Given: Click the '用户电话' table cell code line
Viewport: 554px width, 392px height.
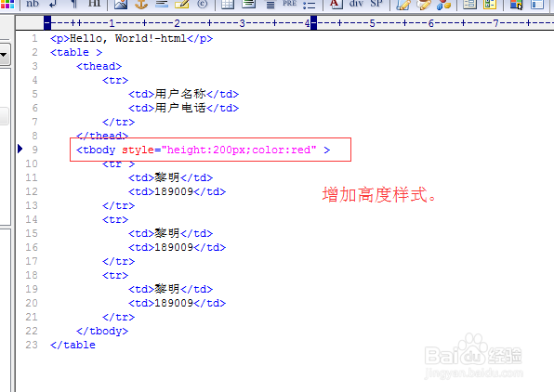Looking at the screenshot, I should click(183, 108).
